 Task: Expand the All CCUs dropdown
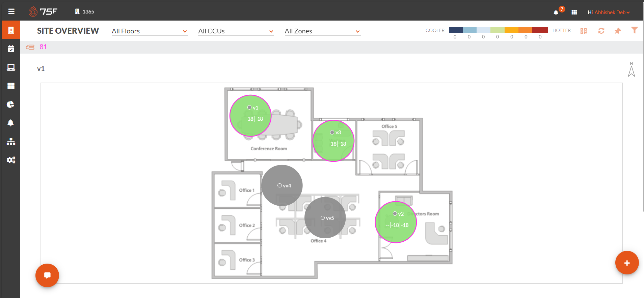(x=236, y=31)
